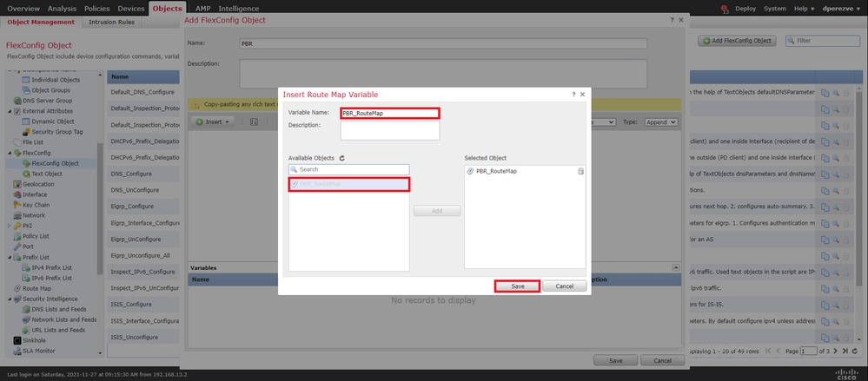The image size is (868, 381).
Task: View the Default_DNS_Configure object details
Action: (836, 93)
